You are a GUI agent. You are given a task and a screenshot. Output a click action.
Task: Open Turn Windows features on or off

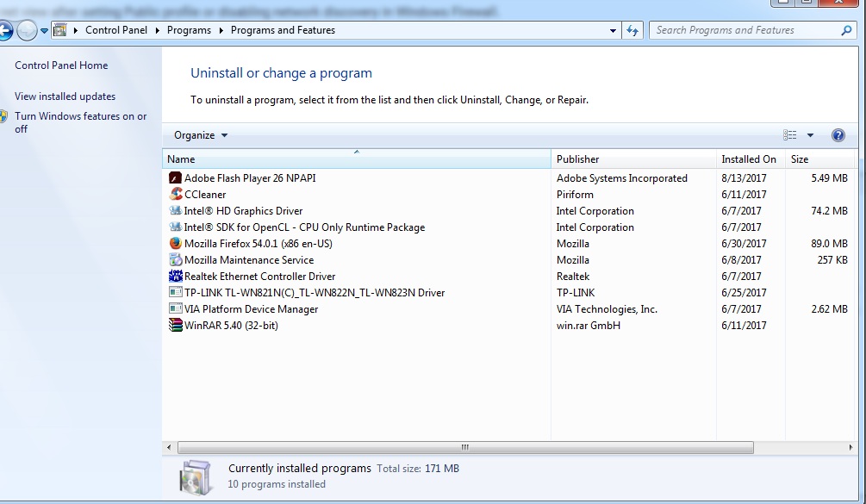tap(81, 122)
